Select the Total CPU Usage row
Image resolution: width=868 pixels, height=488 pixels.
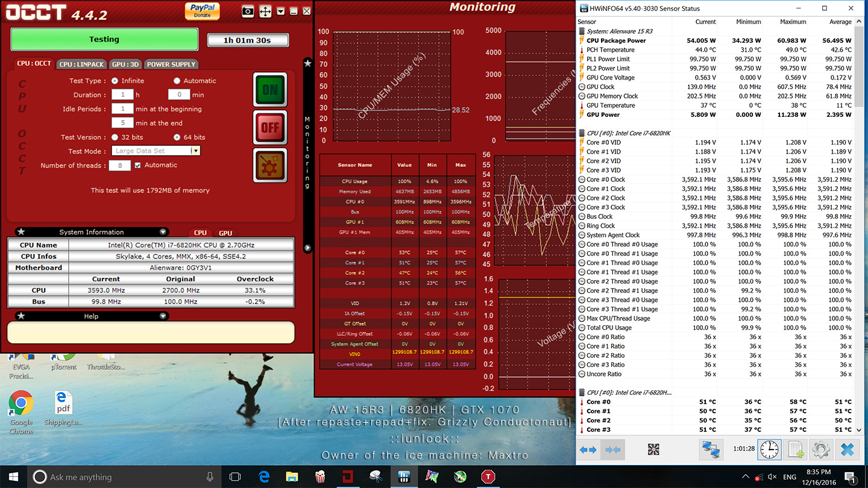pyautogui.click(x=715, y=328)
